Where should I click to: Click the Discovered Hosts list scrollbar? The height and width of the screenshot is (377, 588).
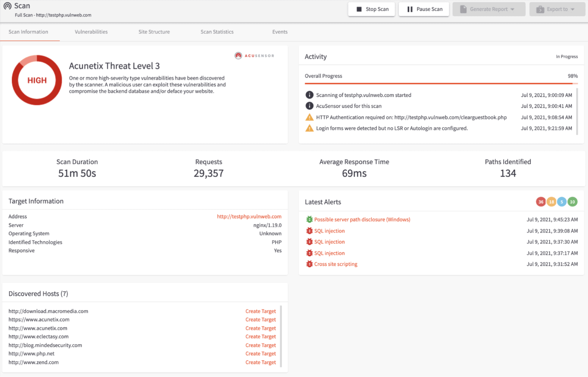point(281,336)
